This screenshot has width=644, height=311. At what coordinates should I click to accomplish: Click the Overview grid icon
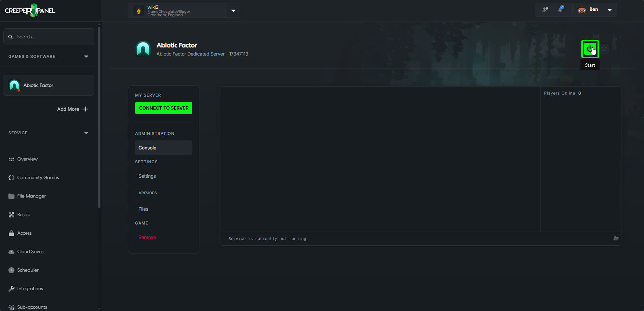click(x=11, y=159)
